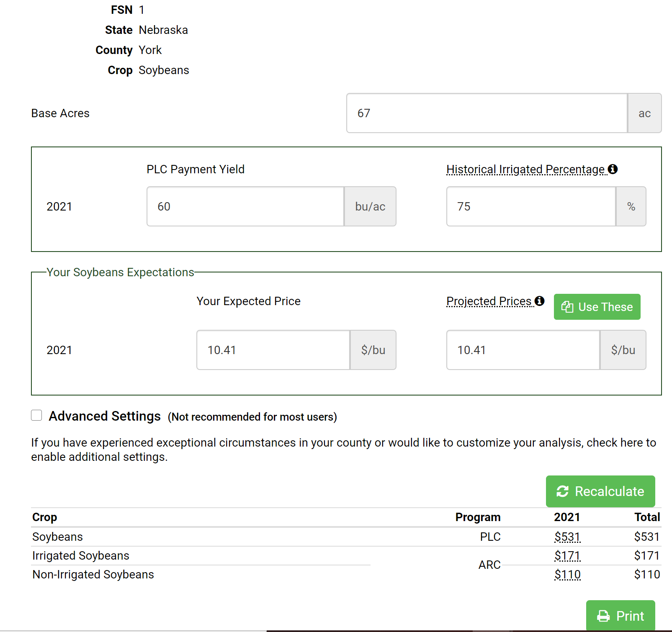
Task: Click the $171 Irrigated Soybeans ARC value
Action: 567,555
